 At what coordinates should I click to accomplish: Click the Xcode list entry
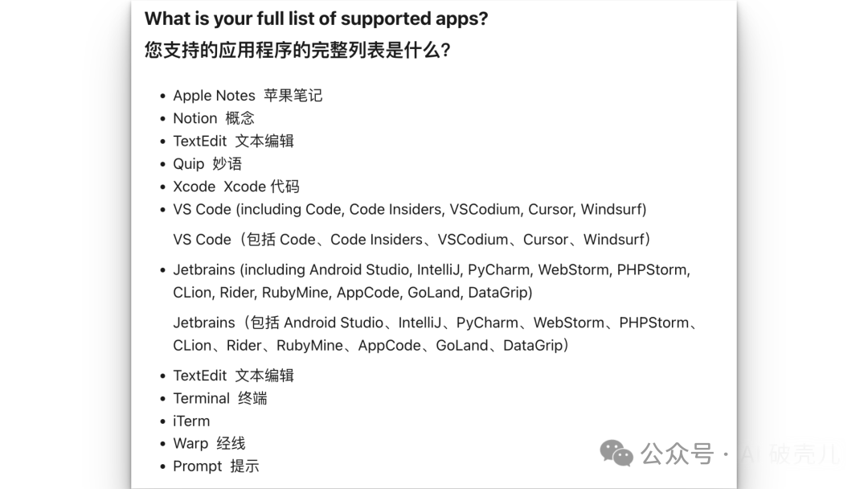[194, 187]
